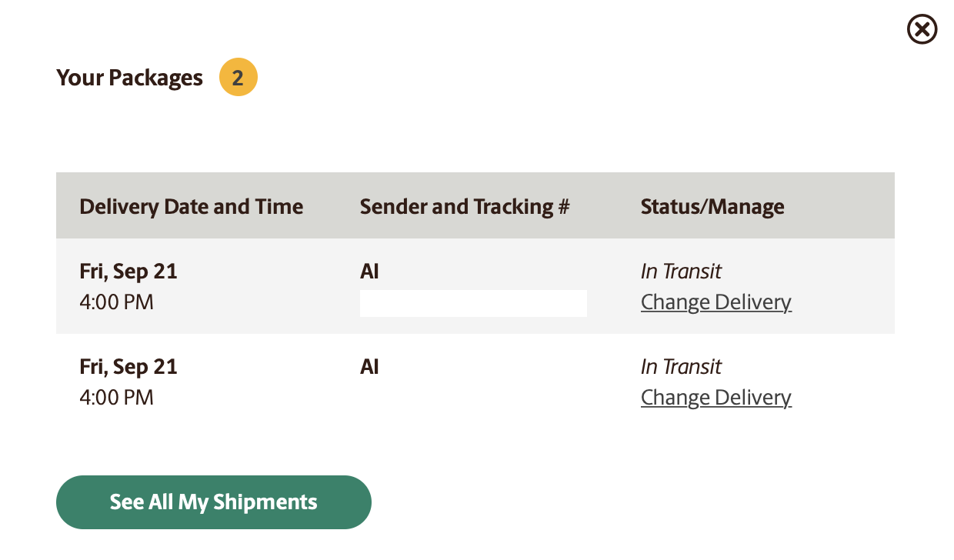Viewport: 954px width, 560px height.
Task: Click sender AI of the first package
Action: [x=370, y=271]
